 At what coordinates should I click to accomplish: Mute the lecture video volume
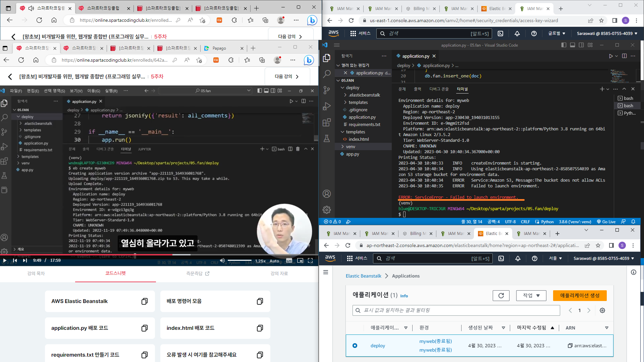click(222, 260)
